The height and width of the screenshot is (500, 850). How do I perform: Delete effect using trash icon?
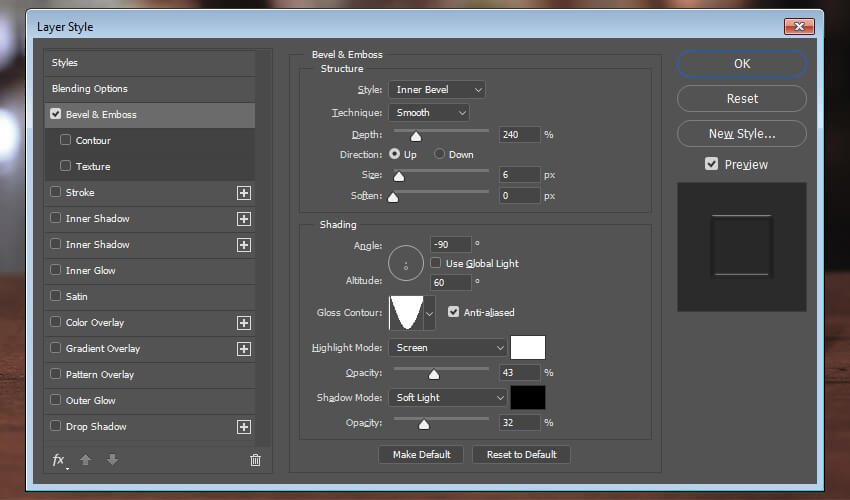coord(255,460)
